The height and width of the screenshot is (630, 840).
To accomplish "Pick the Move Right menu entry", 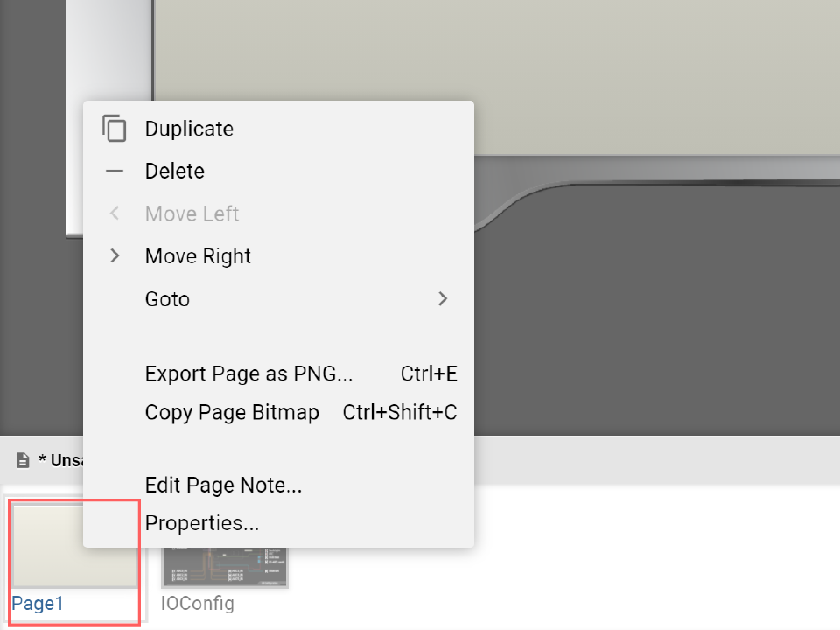I will pyautogui.click(x=198, y=256).
